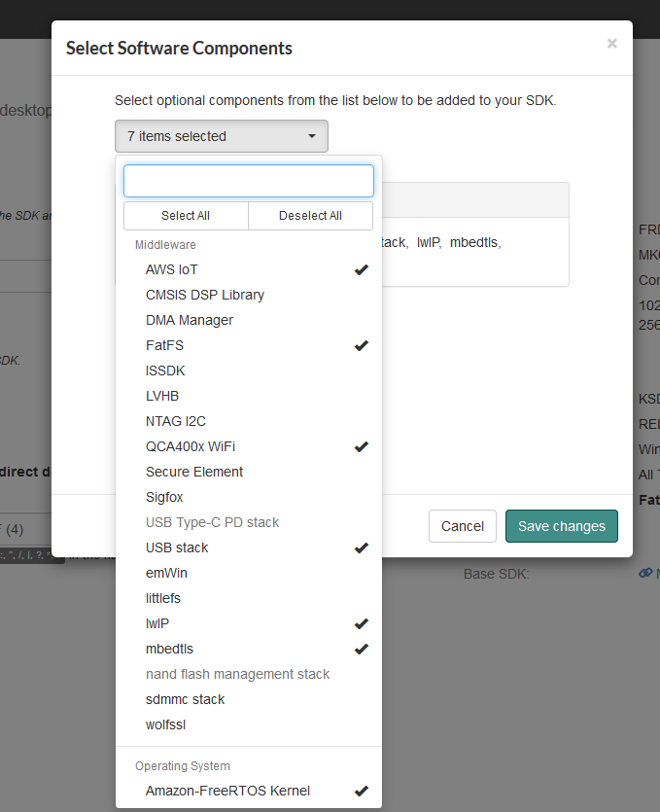
Task: Uncheck the AWS IoT checkmark
Action: click(362, 270)
